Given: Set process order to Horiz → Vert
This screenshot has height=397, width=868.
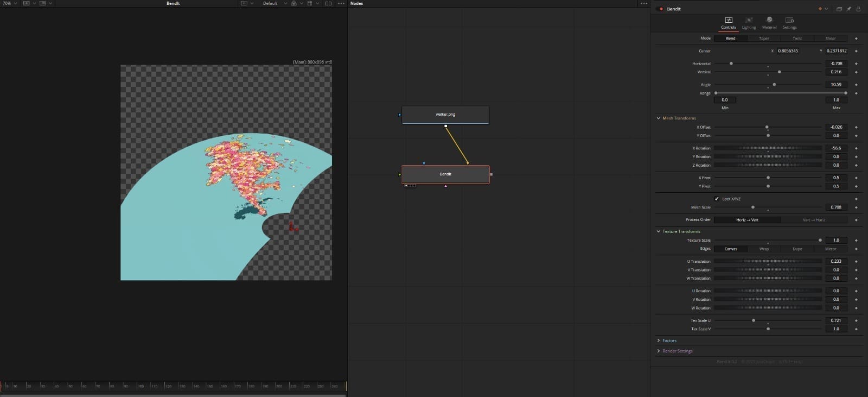Looking at the screenshot, I should (747, 220).
